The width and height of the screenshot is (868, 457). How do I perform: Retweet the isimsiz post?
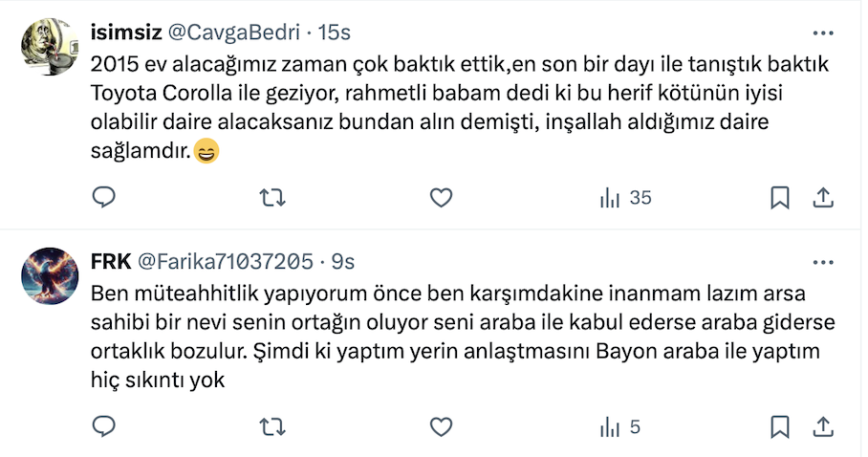[272, 198]
